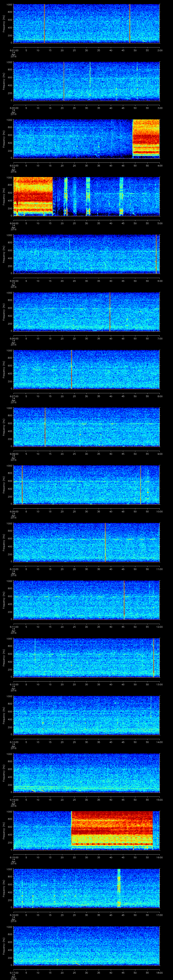Click the 6:03:00 start time label

[14, 166]
